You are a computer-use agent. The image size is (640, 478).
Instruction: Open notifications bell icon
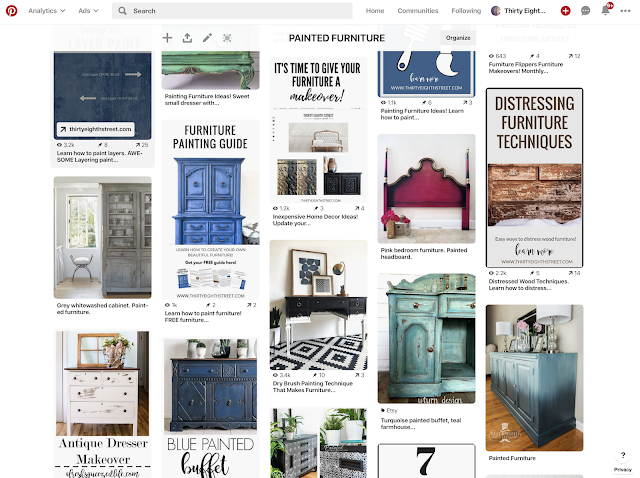(x=605, y=10)
